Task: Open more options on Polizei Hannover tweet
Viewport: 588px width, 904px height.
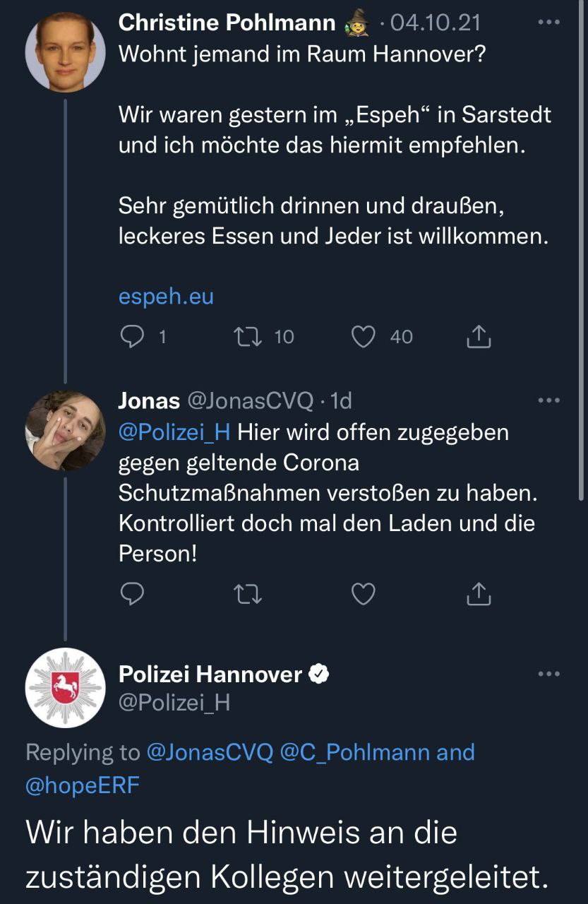Action: [x=548, y=674]
